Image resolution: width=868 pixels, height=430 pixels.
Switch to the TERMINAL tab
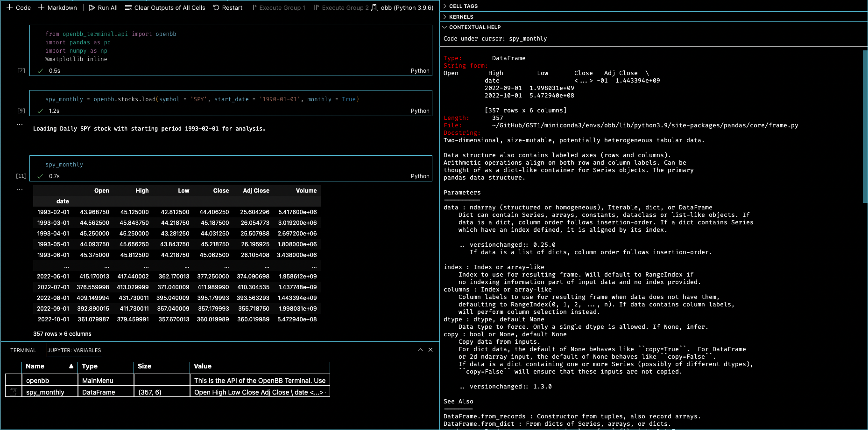(23, 350)
